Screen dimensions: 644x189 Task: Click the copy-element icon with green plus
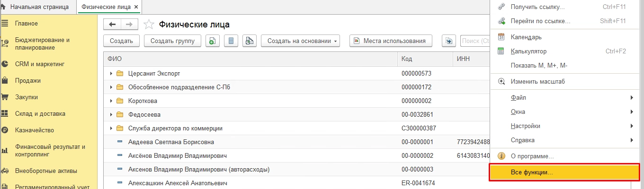[213, 41]
